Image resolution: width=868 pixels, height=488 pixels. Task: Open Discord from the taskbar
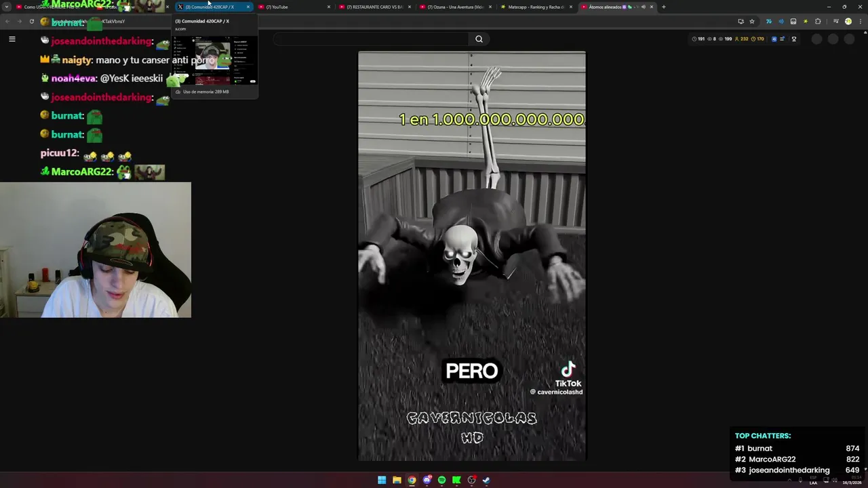click(427, 480)
